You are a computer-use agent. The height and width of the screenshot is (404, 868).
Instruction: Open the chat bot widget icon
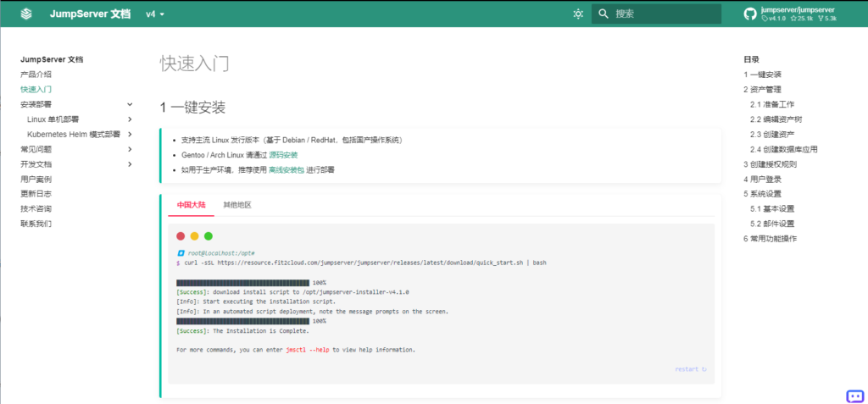pyautogui.click(x=854, y=396)
